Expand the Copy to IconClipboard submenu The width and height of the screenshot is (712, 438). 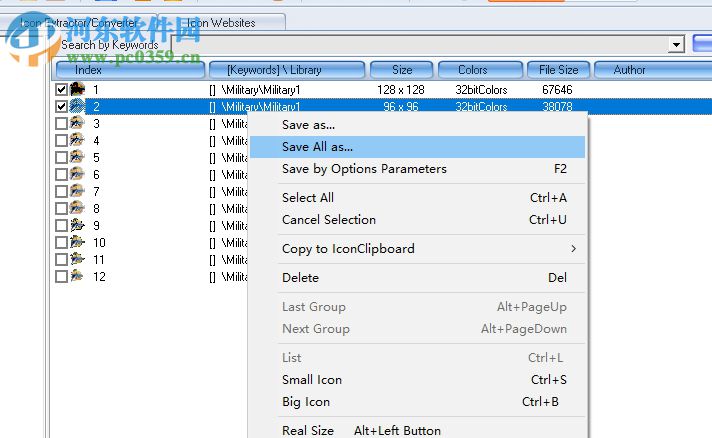click(x=573, y=249)
